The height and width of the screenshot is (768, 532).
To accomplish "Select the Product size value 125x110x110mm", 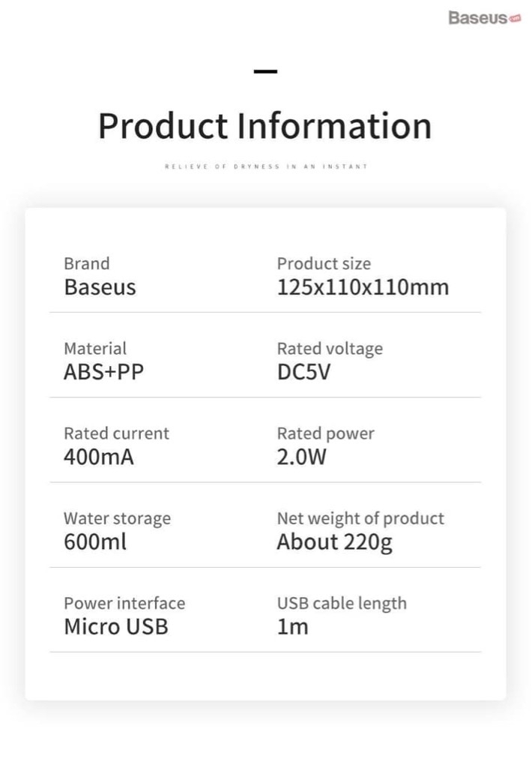I will (x=363, y=287).
